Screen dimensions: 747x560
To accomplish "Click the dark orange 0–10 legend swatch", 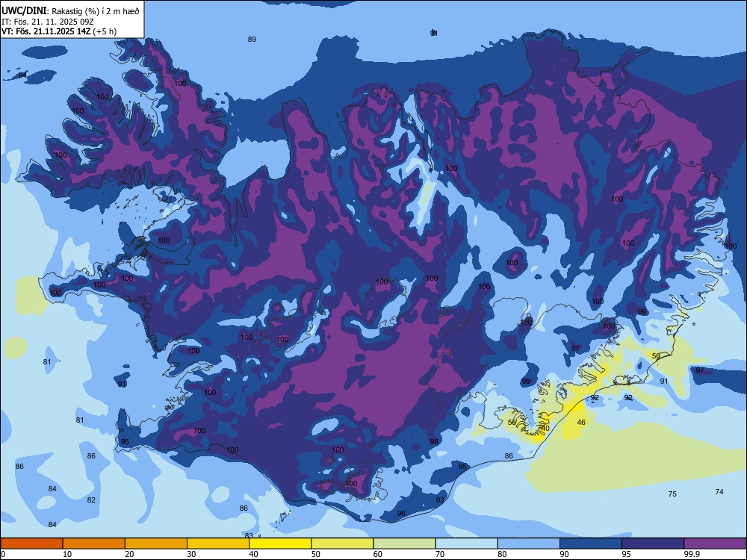I will (31, 544).
